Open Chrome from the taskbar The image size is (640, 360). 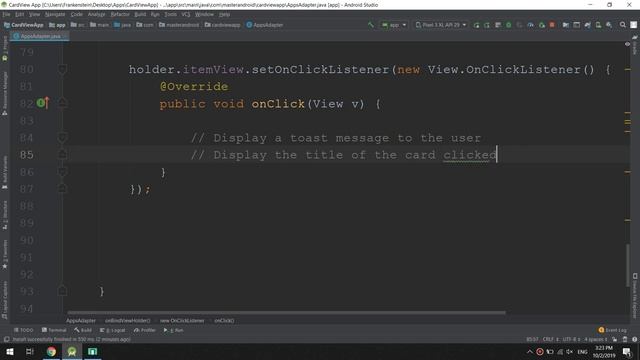pos(51,352)
